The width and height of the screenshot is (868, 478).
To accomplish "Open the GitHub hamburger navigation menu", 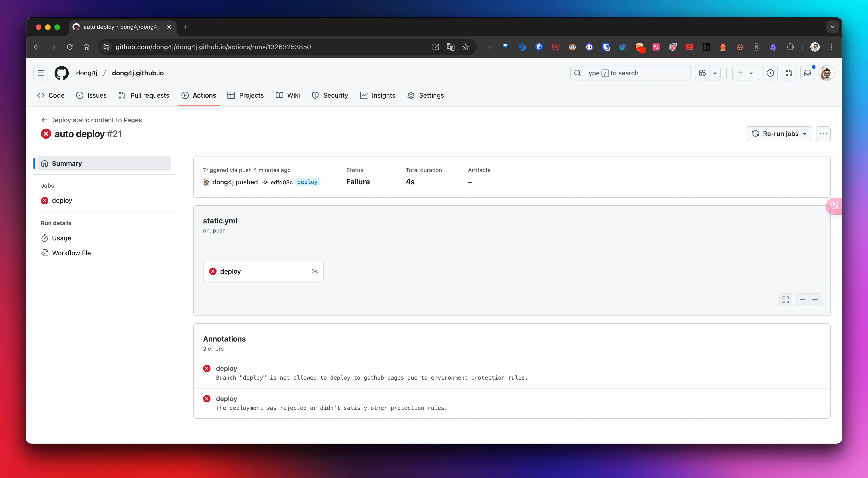I will [41, 73].
